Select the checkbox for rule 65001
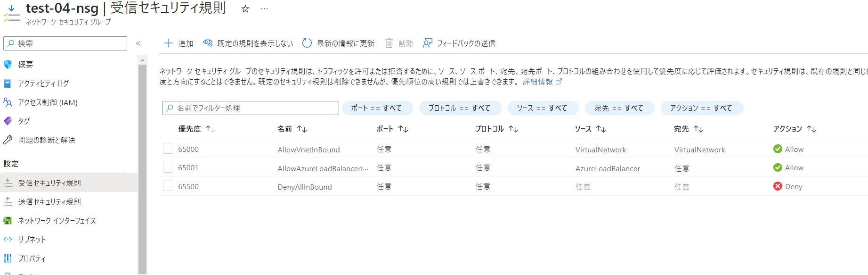 click(x=168, y=167)
